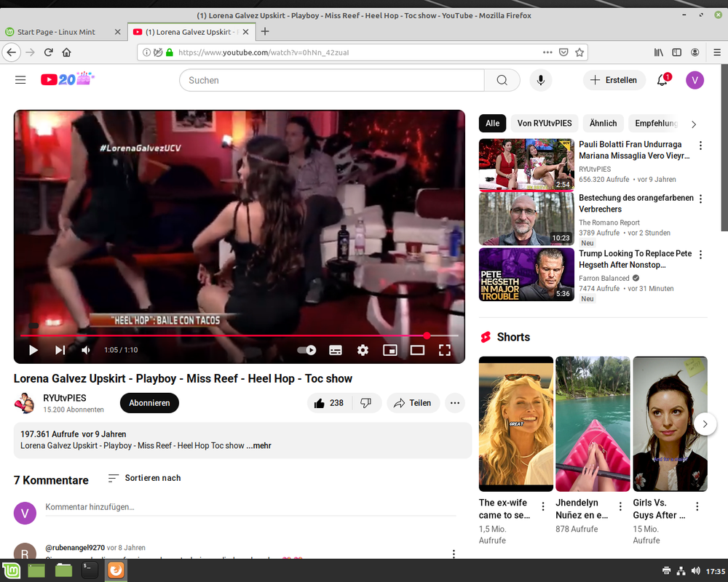Like the video with 238 likes

(330, 403)
